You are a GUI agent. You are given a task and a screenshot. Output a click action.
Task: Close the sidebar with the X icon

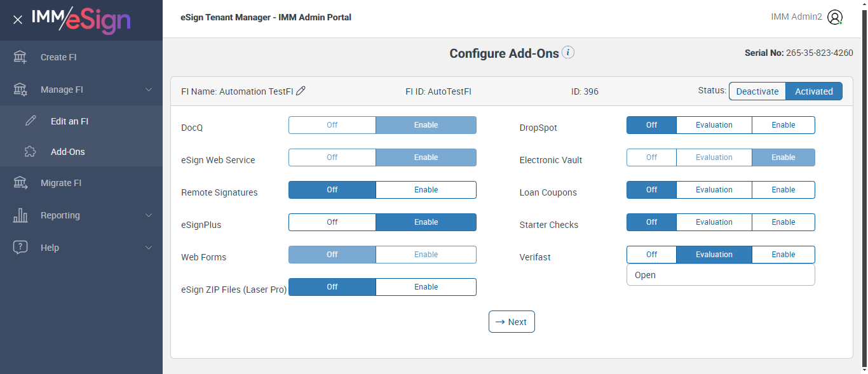[18, 20]
